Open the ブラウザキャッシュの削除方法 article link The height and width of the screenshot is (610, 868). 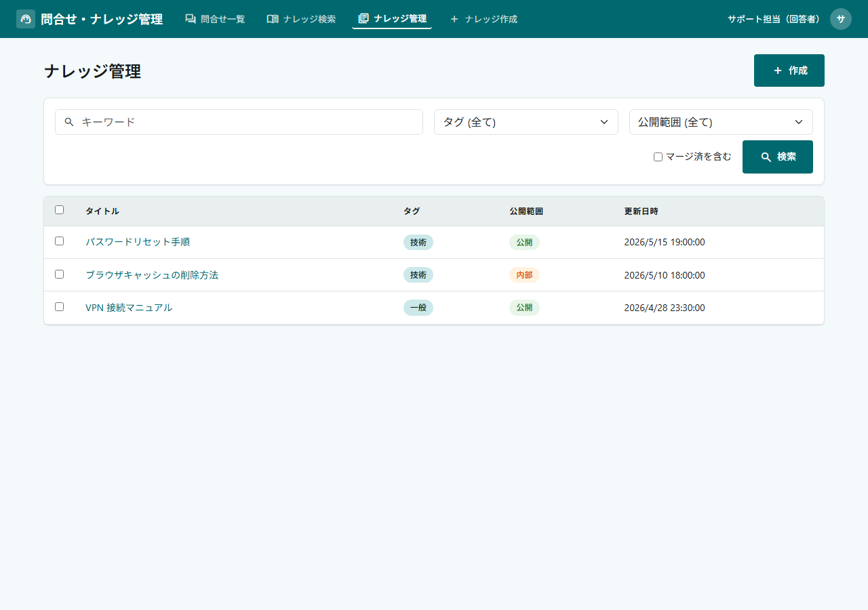click(x=152, y=275)
